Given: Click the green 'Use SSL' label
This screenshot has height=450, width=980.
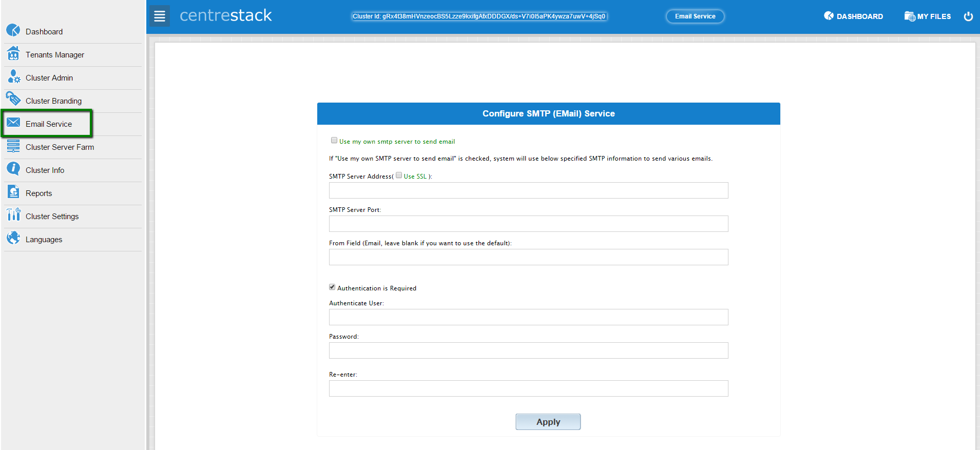Looking at the screenshot, I should (415, 177).
